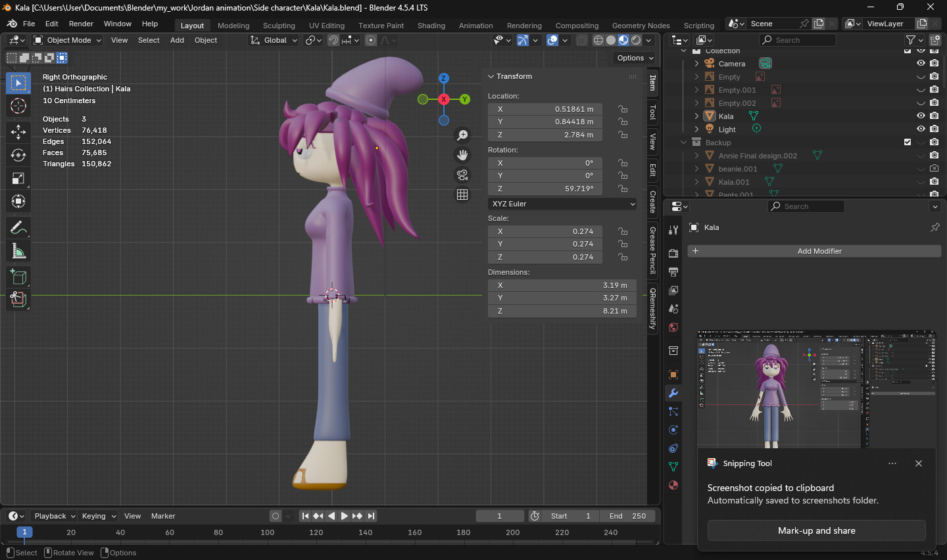The image size is (947, 560).
Task: Select the Rotate tool
Action: pos(18,155)
